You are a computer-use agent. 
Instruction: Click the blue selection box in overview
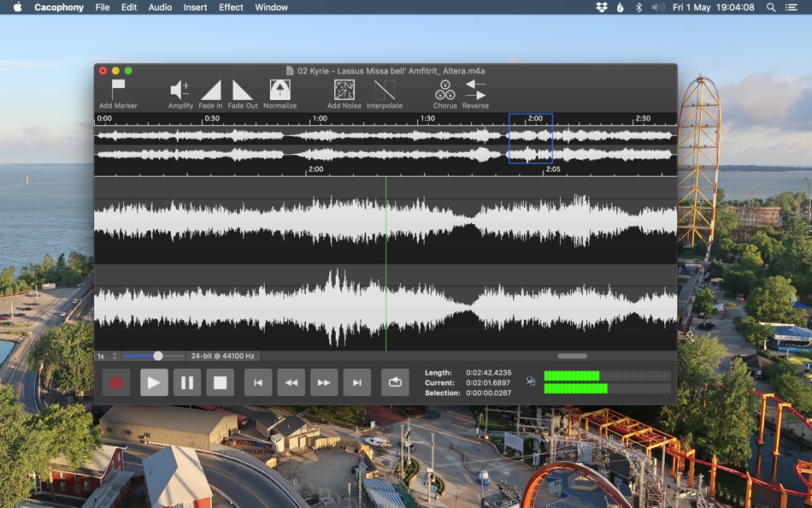tap(531, 139)
